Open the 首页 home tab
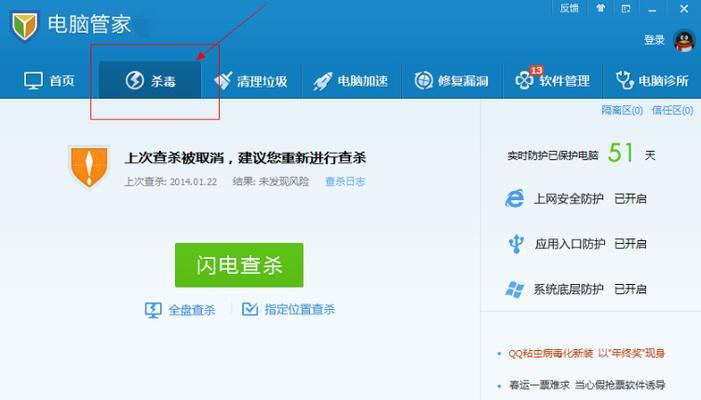 [x=49, y=81]
